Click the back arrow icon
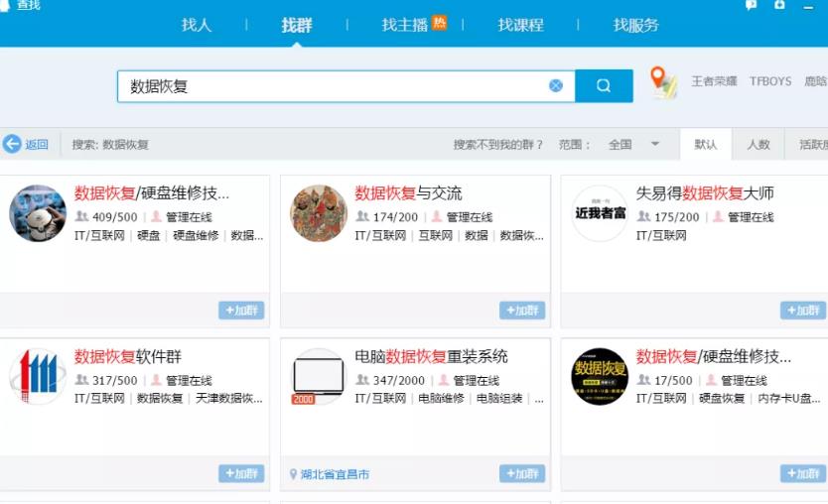 tap(13, 145)
